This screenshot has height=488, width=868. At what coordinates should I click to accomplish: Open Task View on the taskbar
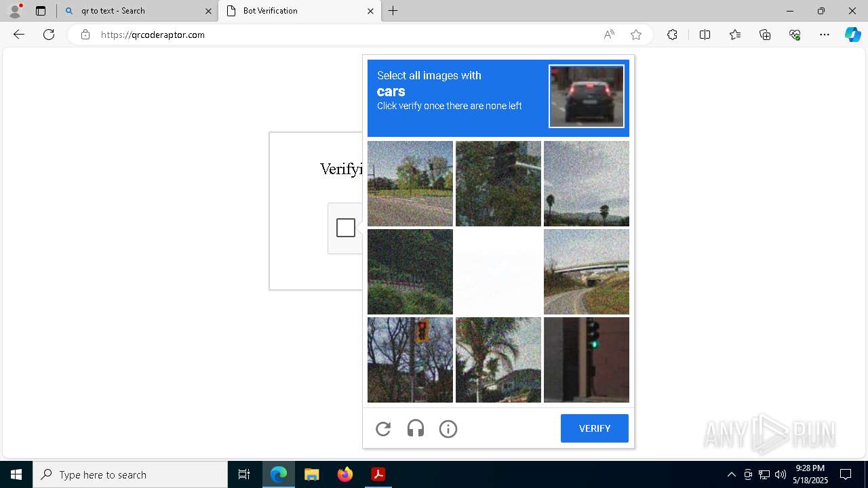pos(244,474)
